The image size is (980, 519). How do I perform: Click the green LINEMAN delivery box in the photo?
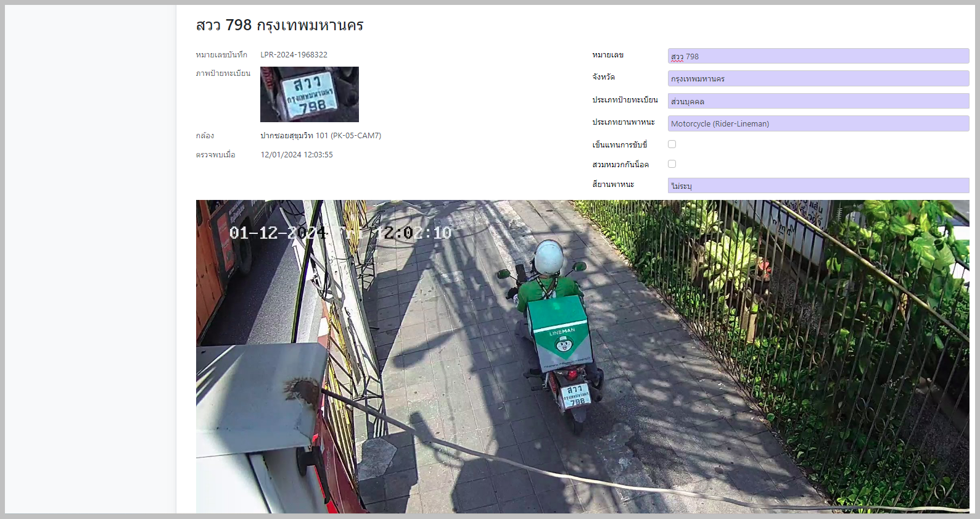pos(559,332)
